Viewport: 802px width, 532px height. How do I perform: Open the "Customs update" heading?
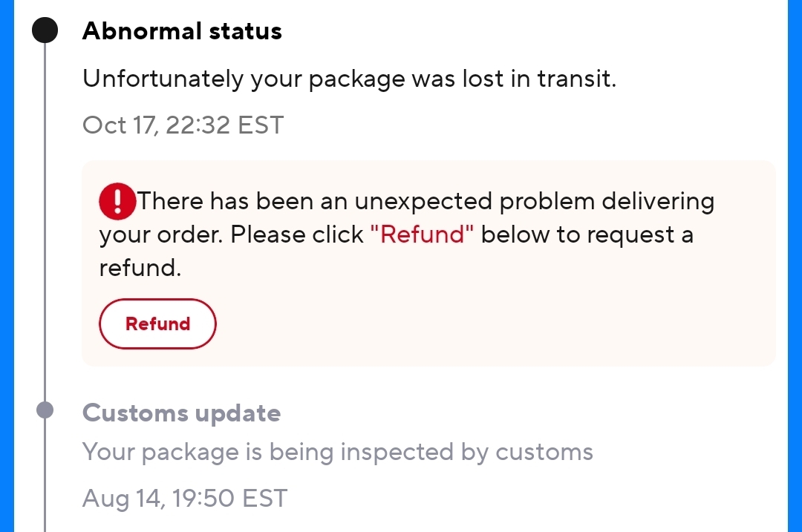tap(181, 413)
